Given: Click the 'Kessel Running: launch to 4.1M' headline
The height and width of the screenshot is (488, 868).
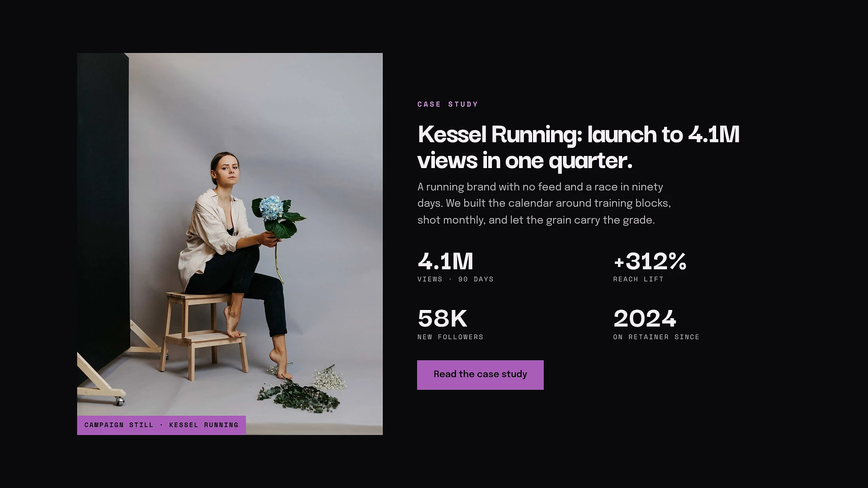Looking at the screenshot, I should (x=578, y=147).
